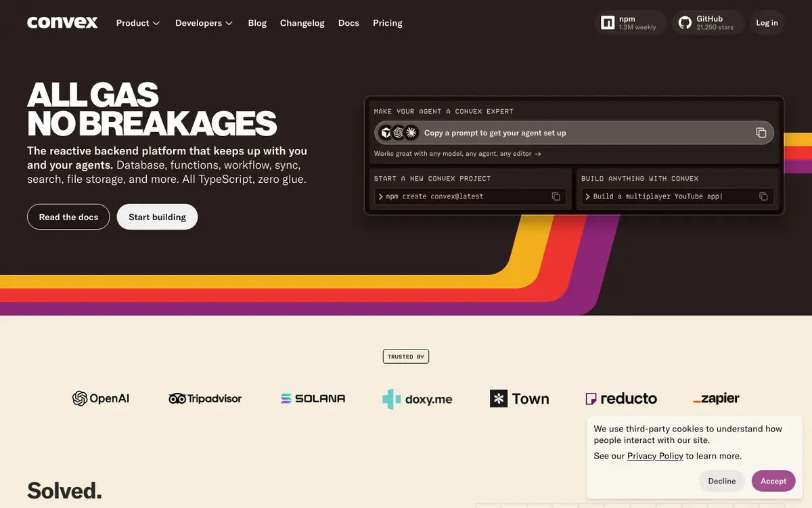Click the Cursor cube agent icon
Viewport: 812px width, 508px height.
coord(386,133)
